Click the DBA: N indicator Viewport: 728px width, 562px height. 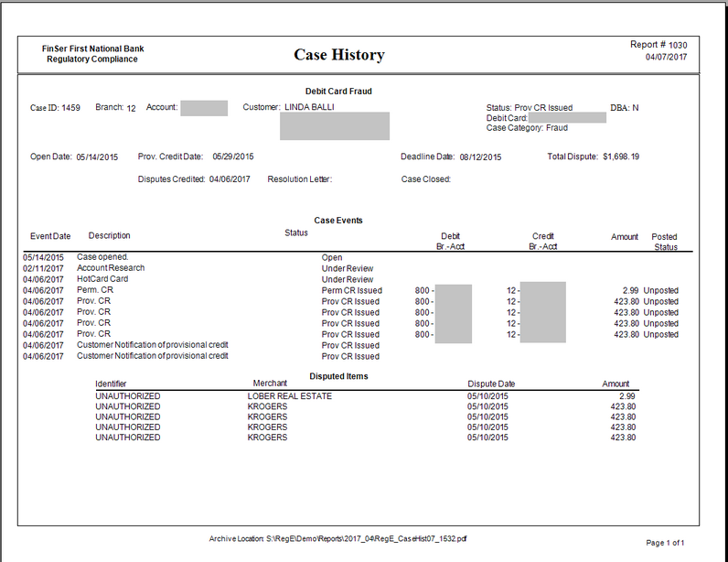[625, 108]
